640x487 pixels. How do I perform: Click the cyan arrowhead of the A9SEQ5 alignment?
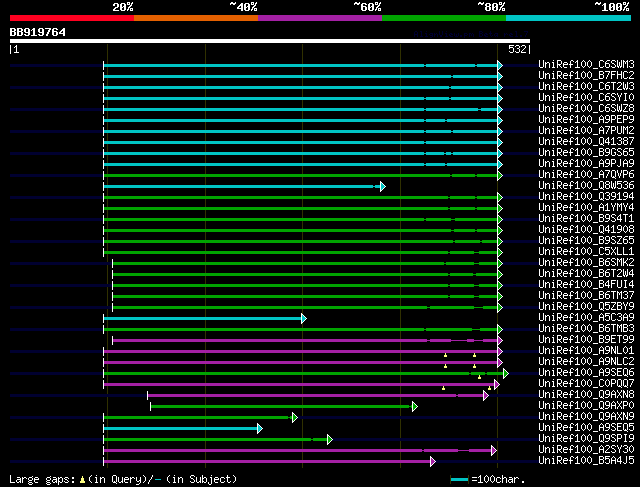point(260,429)
